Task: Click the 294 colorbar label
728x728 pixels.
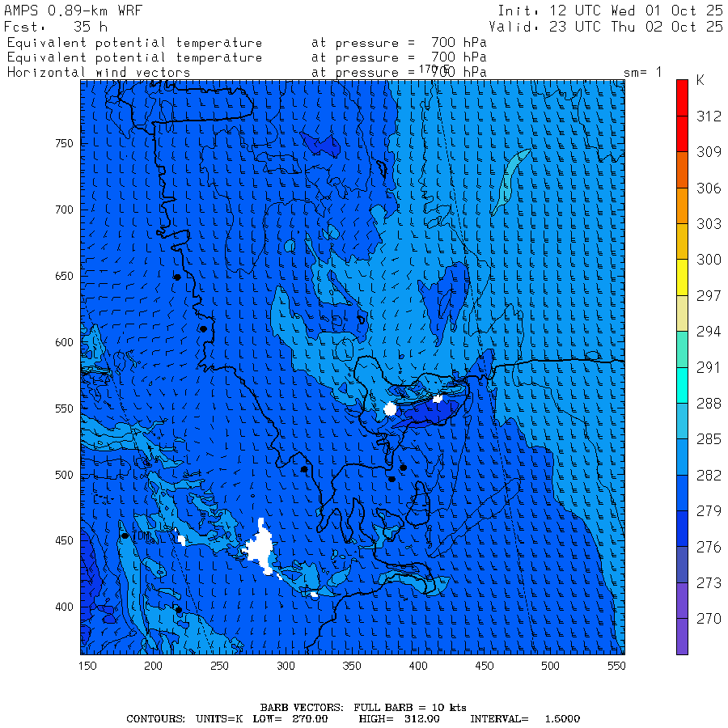Action: [709, 332]
